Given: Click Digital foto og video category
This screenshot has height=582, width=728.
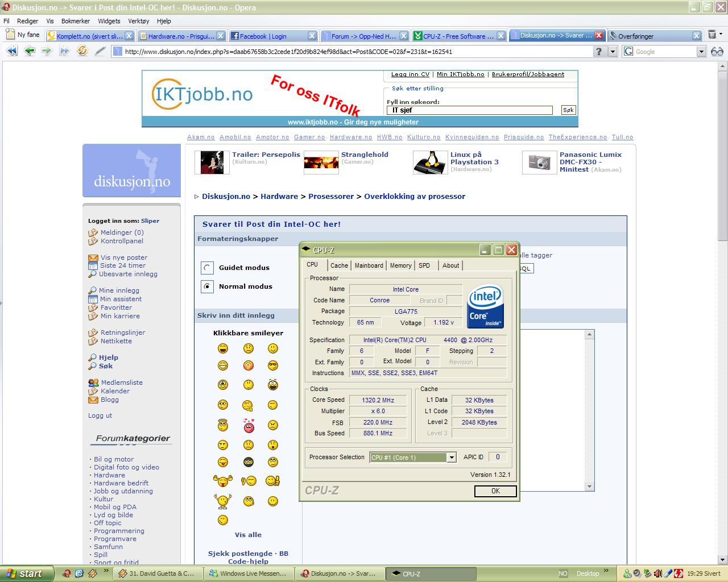Looking at the screenshot, I should coord(126,467).
